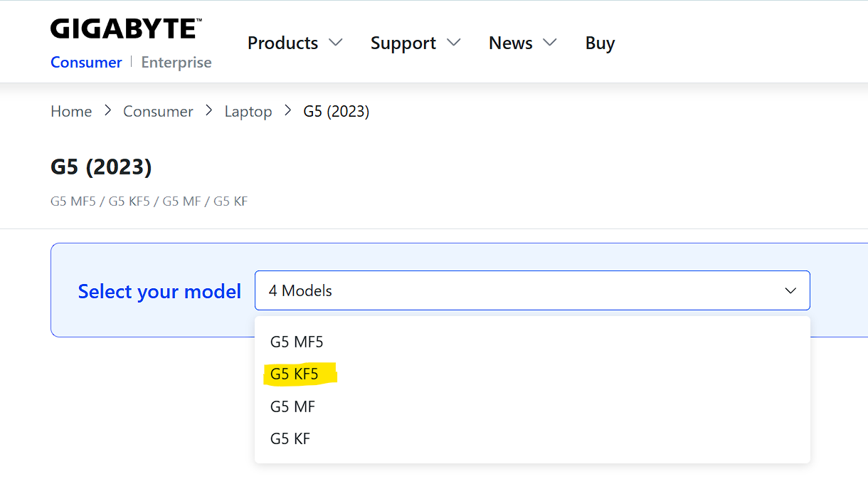Switch to the Consumer site section under the logo
The width and height of the screenshot is (868, 489).
tap(86, 63)
